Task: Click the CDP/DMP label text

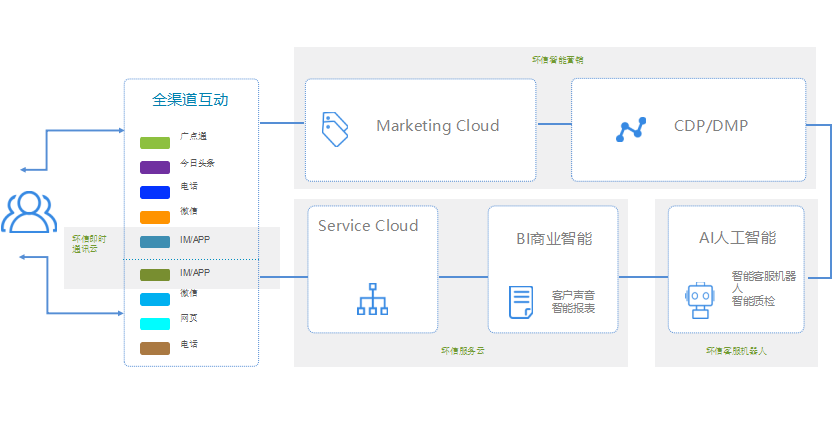Action: [x=711, y=126]
